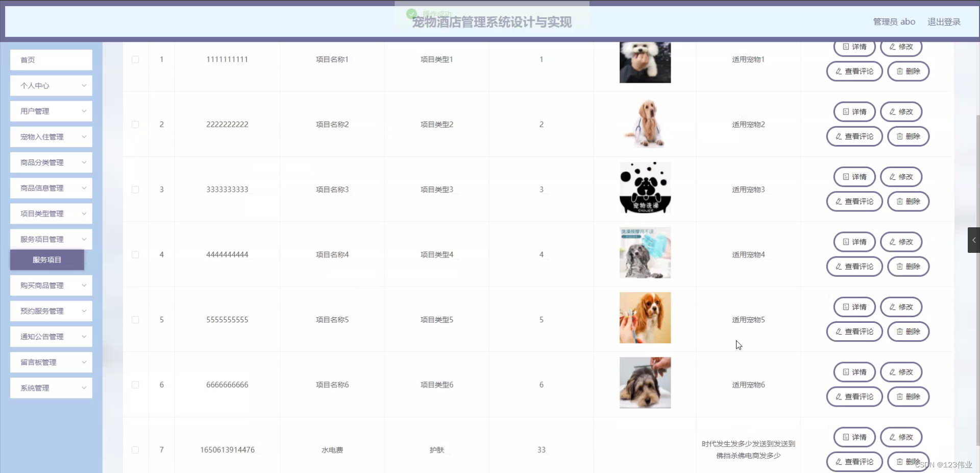Check the checkbox for row 1
Image resolution: width=980 pixels, height=473 pixels.
pyautogui.click(x=135, y=60)
